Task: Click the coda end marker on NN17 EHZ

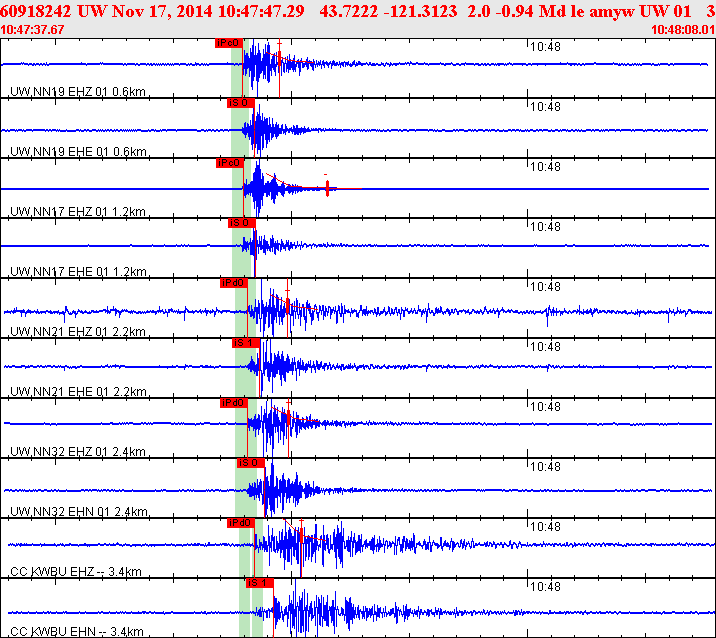Action: point(327,188)
